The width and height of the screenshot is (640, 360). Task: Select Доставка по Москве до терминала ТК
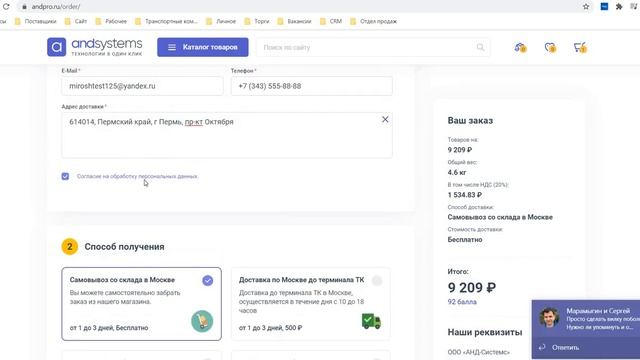311,304
